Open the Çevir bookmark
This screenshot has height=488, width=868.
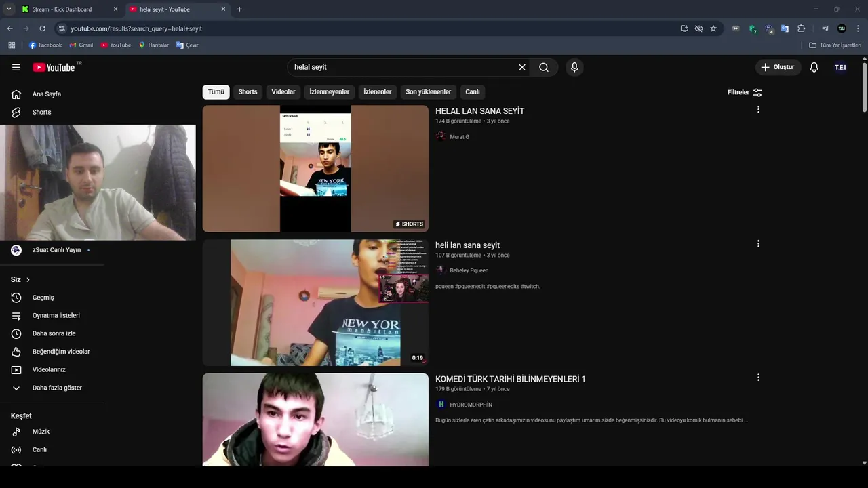coord(187,45)
